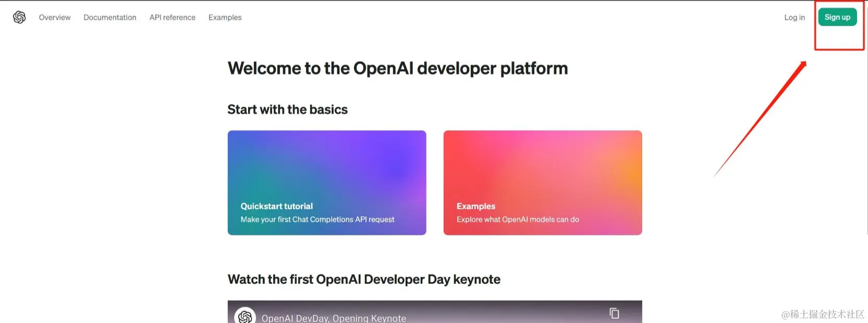Click the 'Start with the basics' heading
This screenshot has height=323, width=868.
pos(287,110)
